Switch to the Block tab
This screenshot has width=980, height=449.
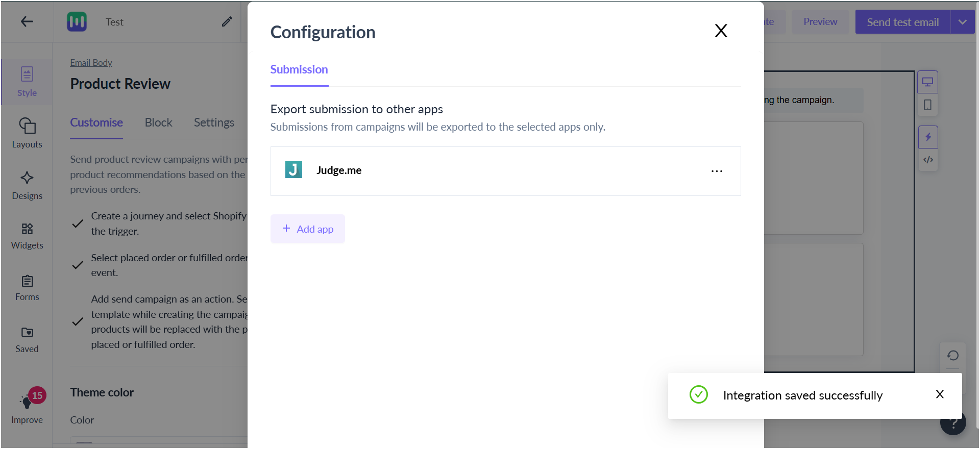tap(158, 122)
